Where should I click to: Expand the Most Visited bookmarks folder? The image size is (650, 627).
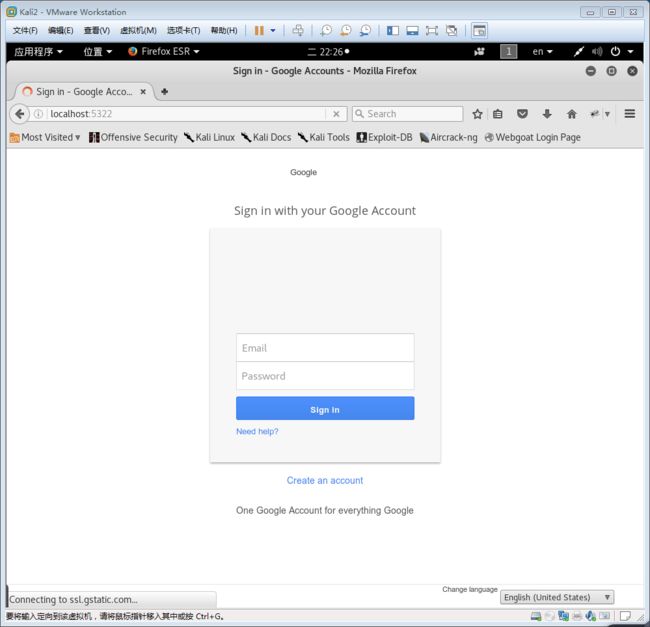(x=45, y=137)
